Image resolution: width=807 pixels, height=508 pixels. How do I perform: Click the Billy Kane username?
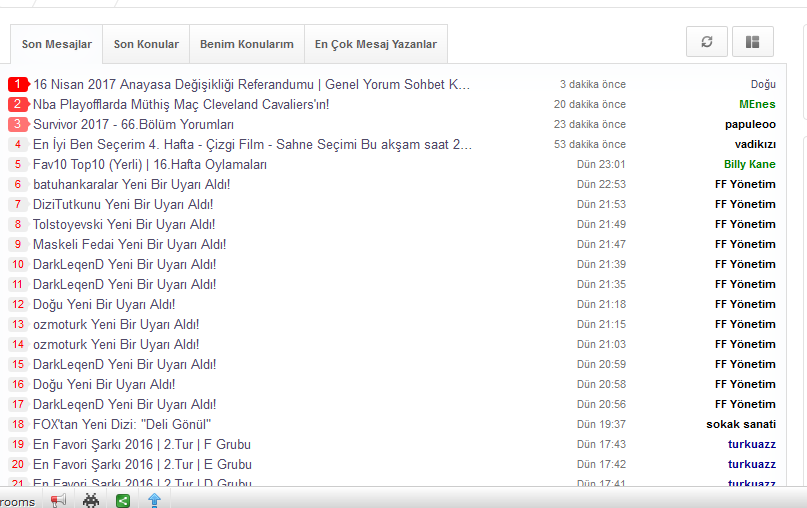tap(749, 164)
